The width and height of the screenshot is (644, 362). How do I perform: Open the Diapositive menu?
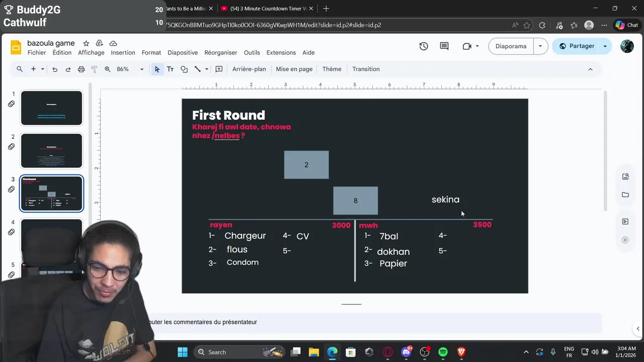183,53
